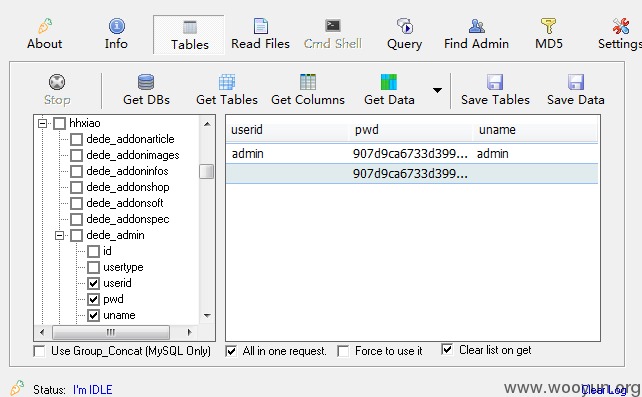
Task: Enable Use Group_Concat (MySQL Only)
Action: coord(39,351)
